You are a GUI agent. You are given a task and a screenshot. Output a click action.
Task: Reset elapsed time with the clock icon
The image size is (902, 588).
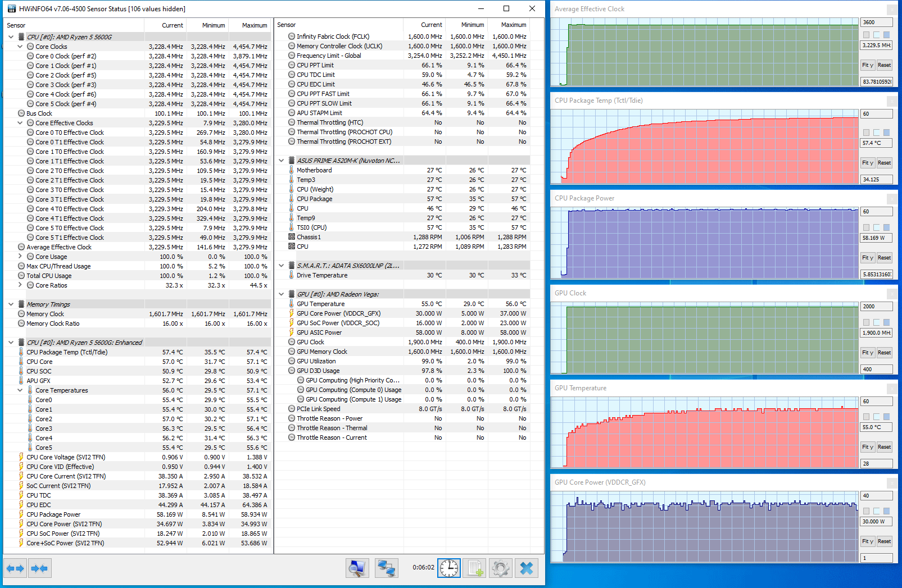(449, 568)
